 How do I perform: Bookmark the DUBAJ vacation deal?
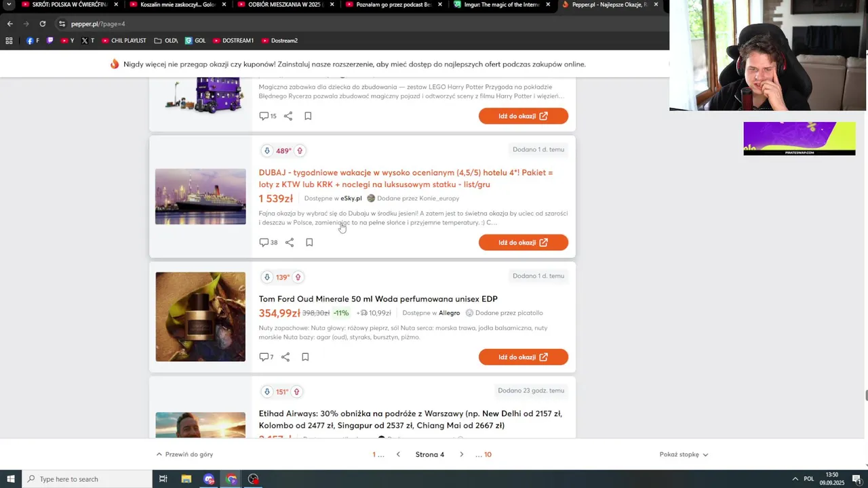coord(309,243)
